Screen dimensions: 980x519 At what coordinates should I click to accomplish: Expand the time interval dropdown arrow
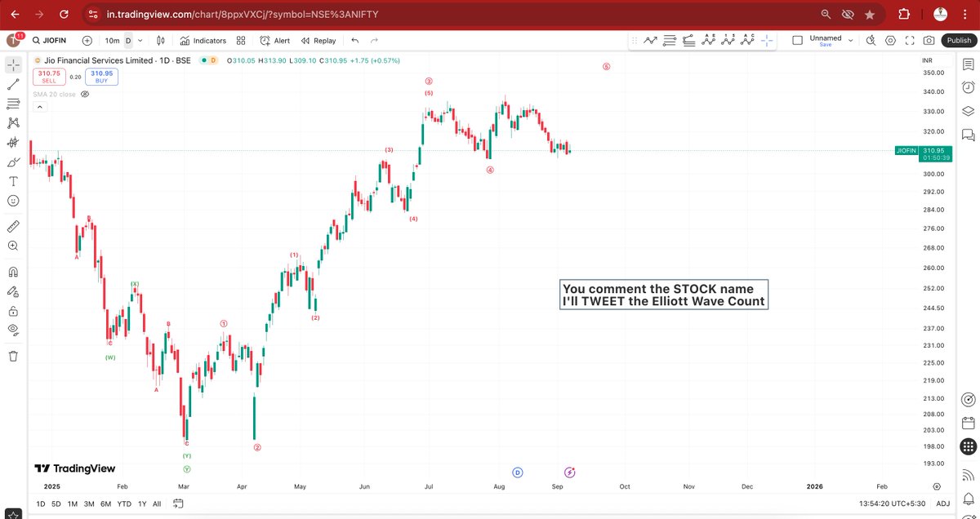point(140,40)
